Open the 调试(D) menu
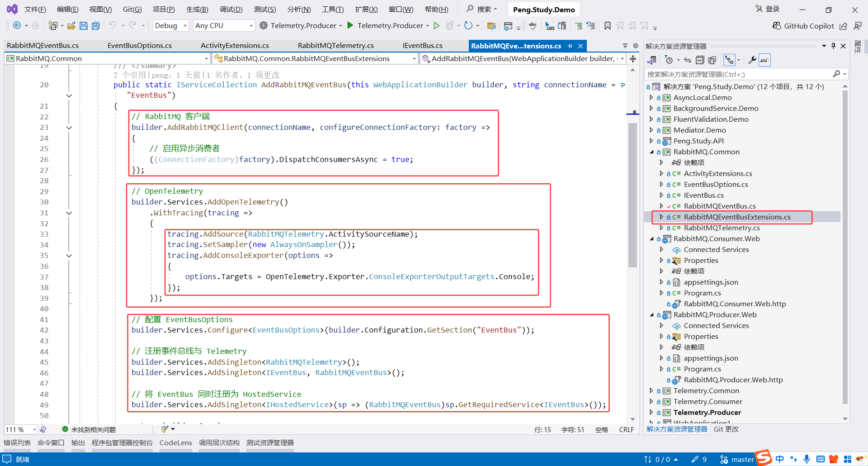Viewport: 868px width, 466px height. point(231,9)
